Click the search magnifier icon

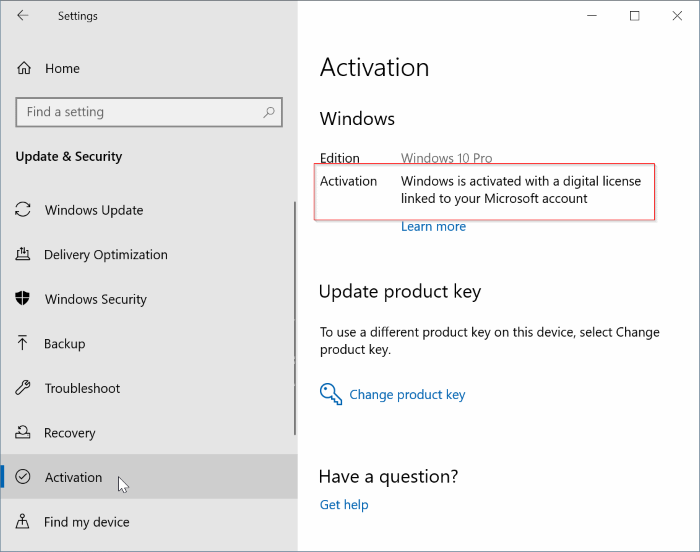tap(269, 112)
